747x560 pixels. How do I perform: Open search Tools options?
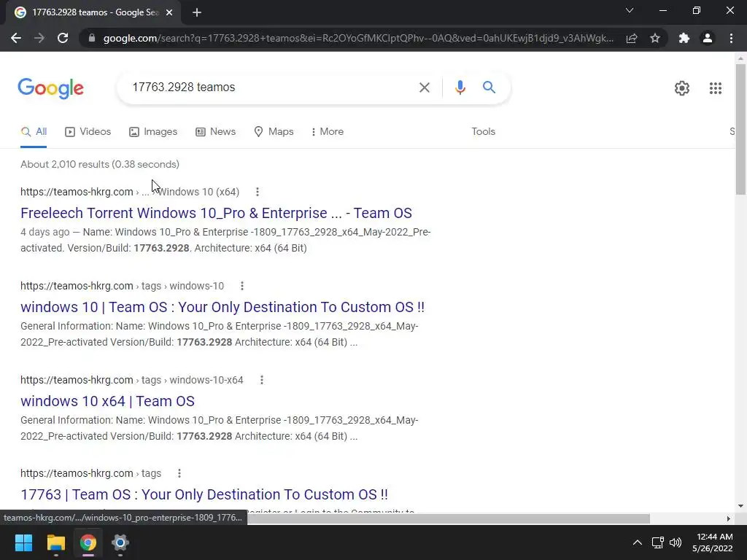(483, 131)
